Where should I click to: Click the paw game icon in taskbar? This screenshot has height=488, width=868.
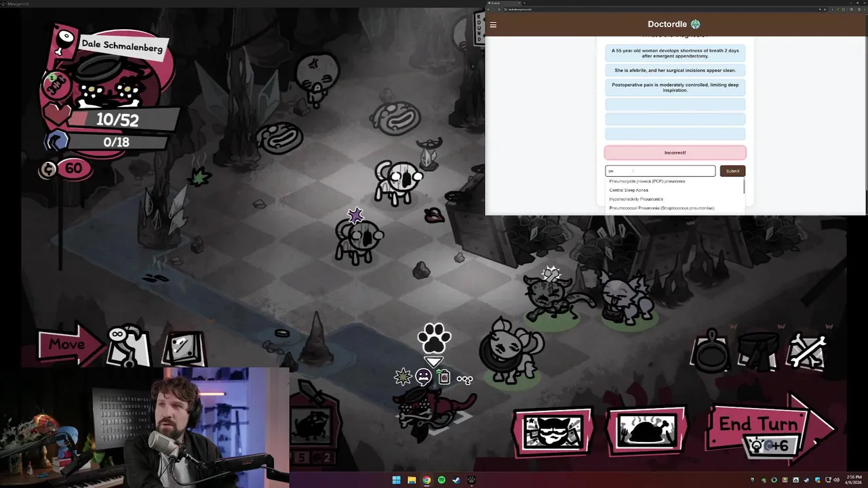(x=471, y=480)
